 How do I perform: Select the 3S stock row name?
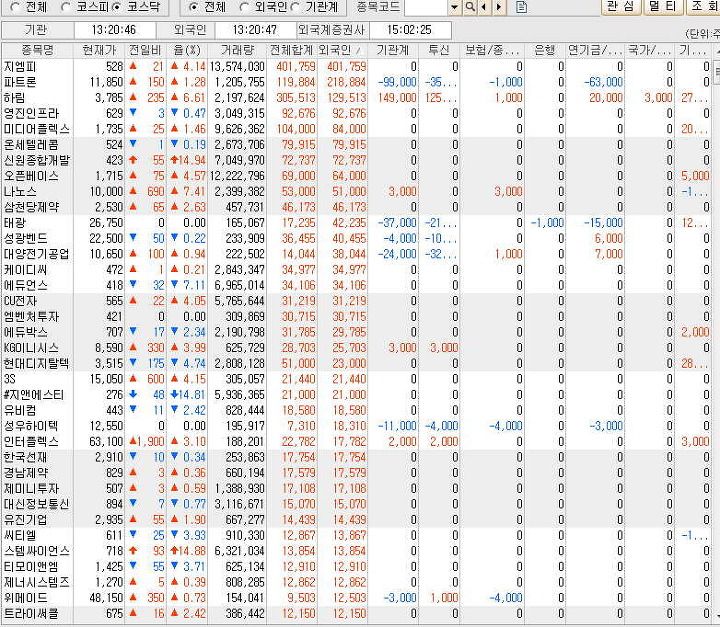[x=10, y=379]
